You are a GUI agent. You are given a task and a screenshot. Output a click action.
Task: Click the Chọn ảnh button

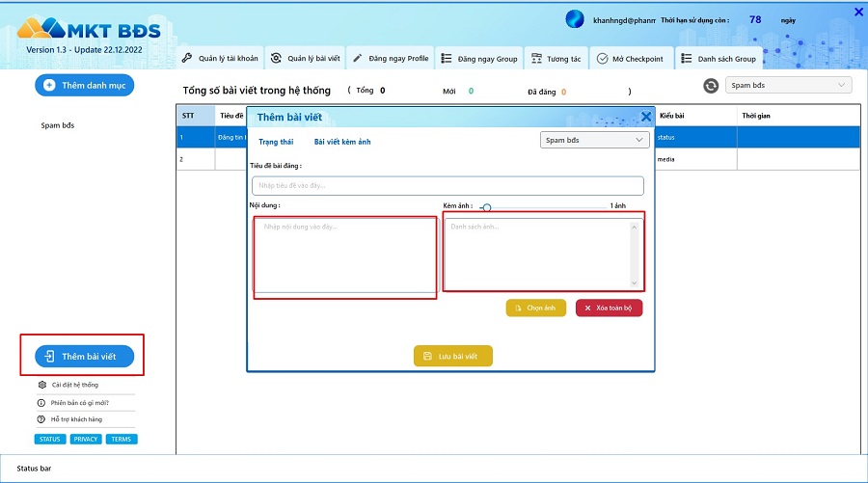[536, 309]
